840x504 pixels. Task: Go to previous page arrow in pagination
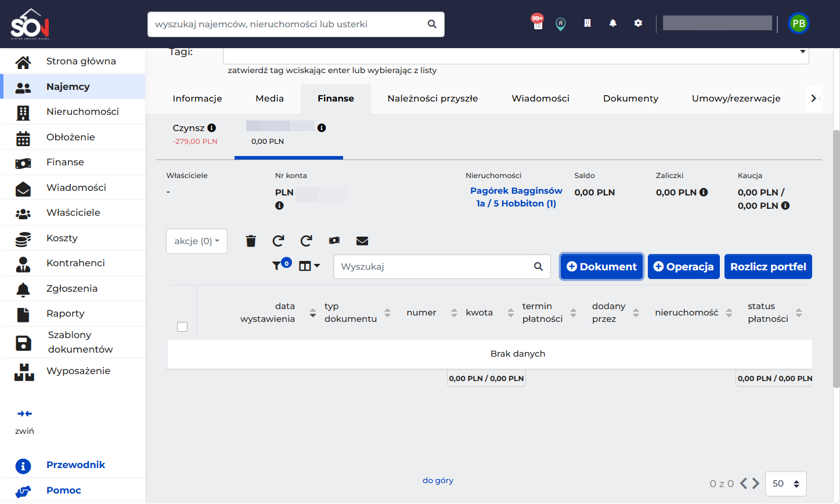point(744,483)
